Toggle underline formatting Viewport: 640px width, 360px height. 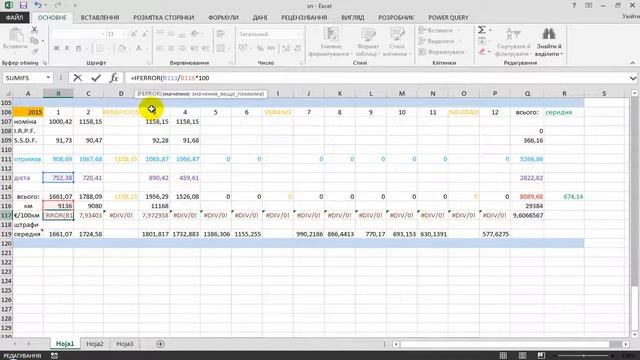[78, 48]
